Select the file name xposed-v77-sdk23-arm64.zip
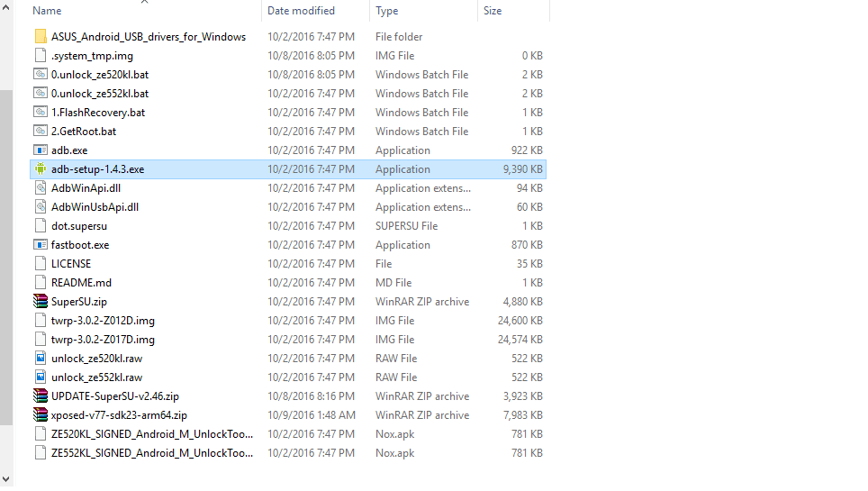Screen dimensions: 868x491 tap(119, 414)
